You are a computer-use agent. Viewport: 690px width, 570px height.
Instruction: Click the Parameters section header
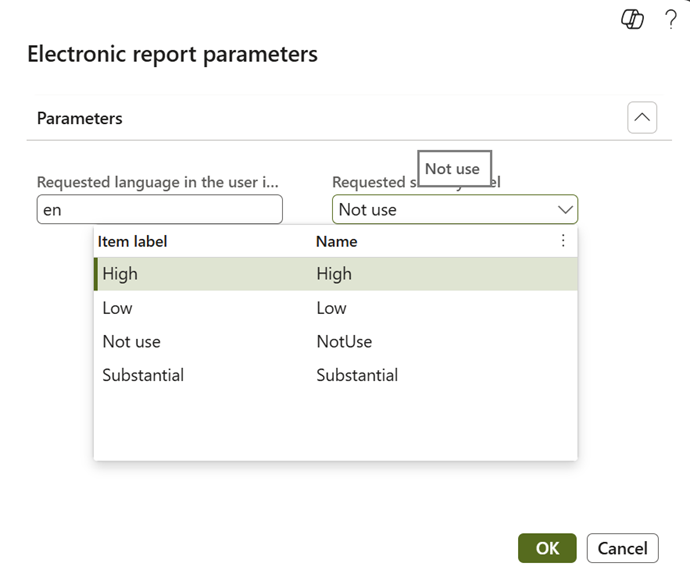(80, 118)
